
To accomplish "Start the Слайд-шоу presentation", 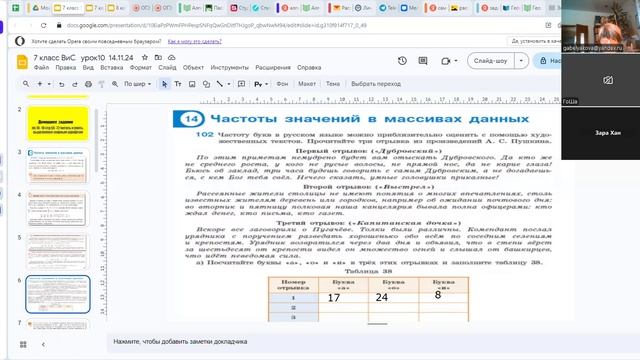I will tap(490, 61).
